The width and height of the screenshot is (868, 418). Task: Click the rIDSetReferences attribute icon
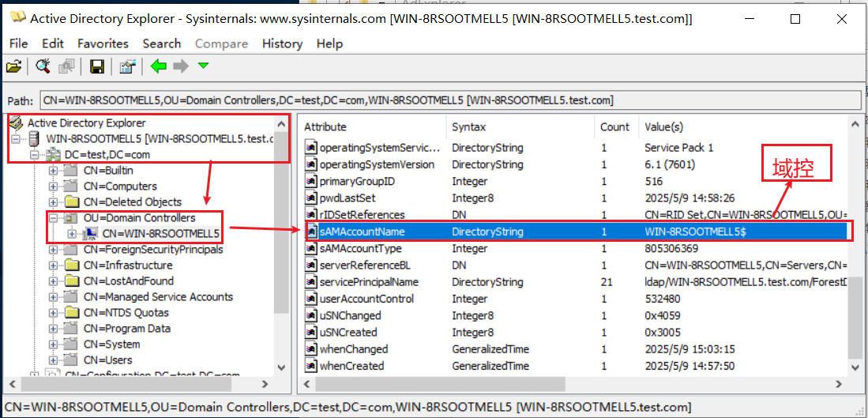tap(312, 215)
